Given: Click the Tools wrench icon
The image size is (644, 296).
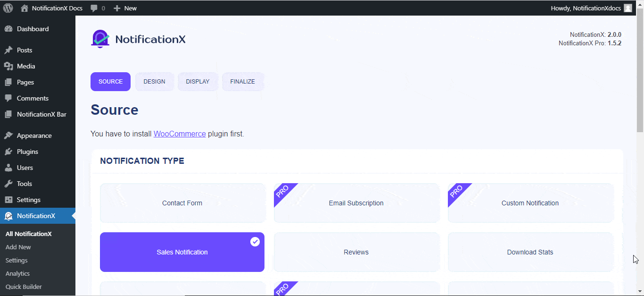Looking at the screenshot, I should click(x=8, y=184).
